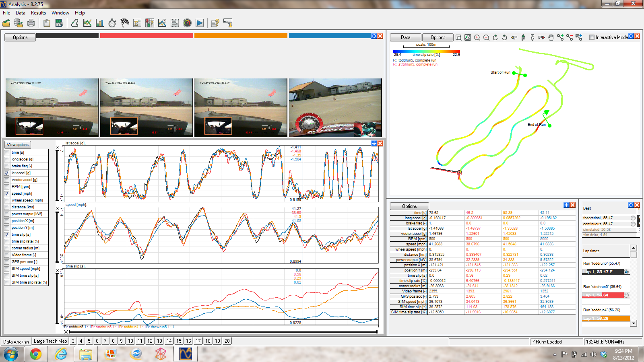Screen dimensions: 644x362
Task: Click the bar chart toolbar icon
Action: (x=100, y=23)
